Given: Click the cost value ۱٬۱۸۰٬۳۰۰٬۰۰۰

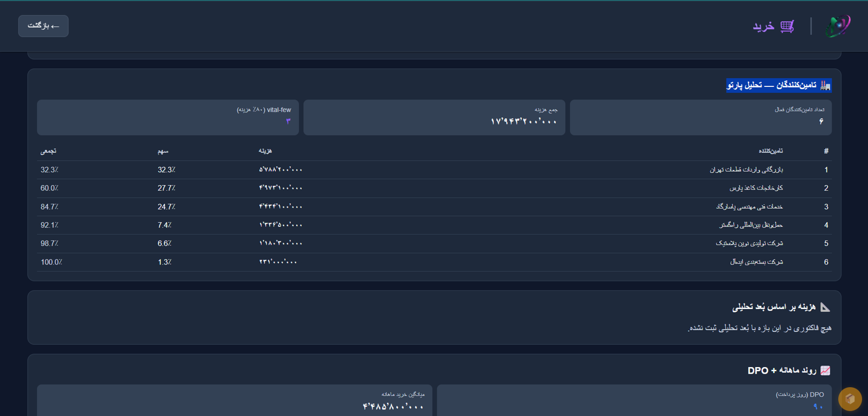Looking at the screenshot, I should (x=280, y=243).
